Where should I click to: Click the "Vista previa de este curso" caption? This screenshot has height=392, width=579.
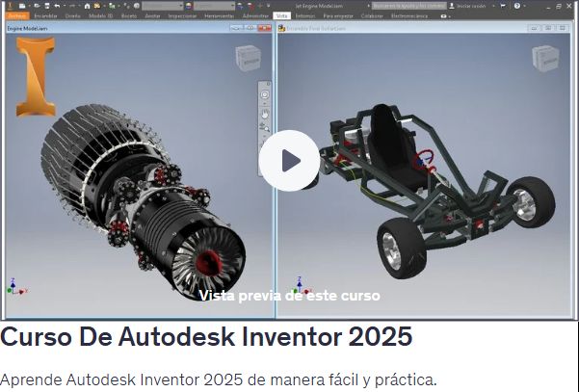(x=289, y=296)
